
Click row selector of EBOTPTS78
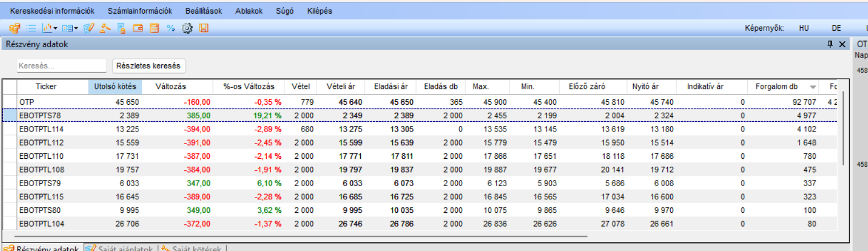[x=10, y=115]
